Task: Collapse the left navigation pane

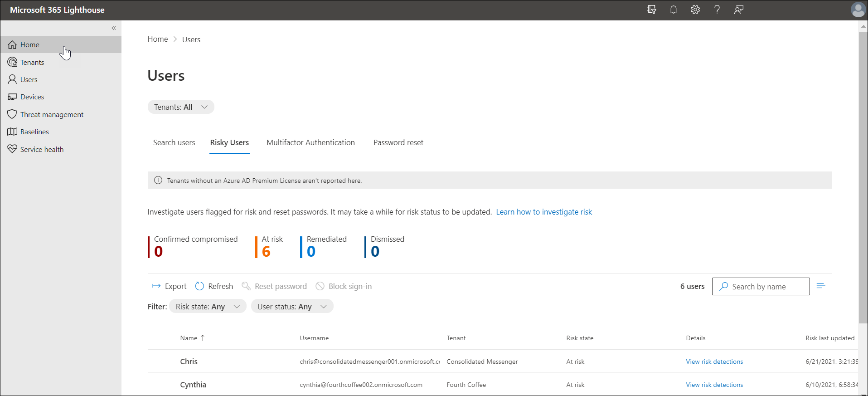Action: click(114, 28)
